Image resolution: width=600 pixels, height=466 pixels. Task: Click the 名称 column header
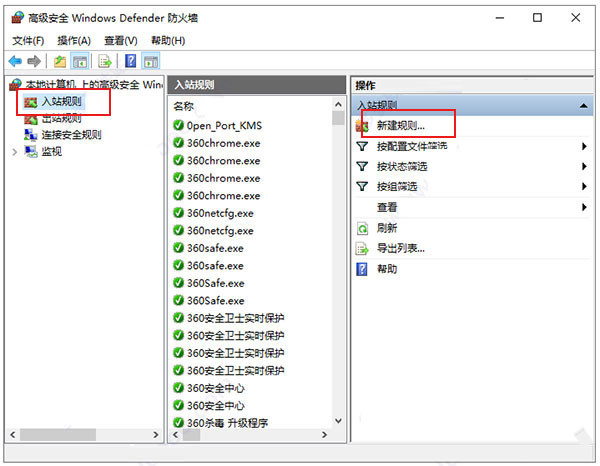coord(183,105)
